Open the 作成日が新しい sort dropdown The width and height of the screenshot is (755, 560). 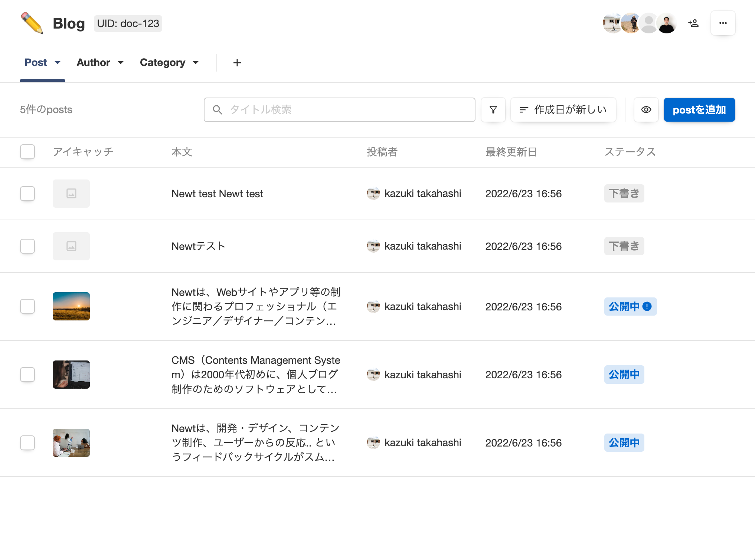563,110
